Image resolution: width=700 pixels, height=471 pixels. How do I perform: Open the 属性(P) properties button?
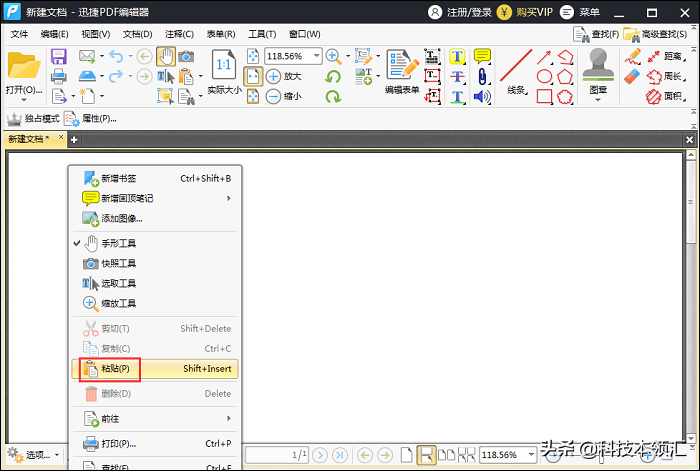90,119
